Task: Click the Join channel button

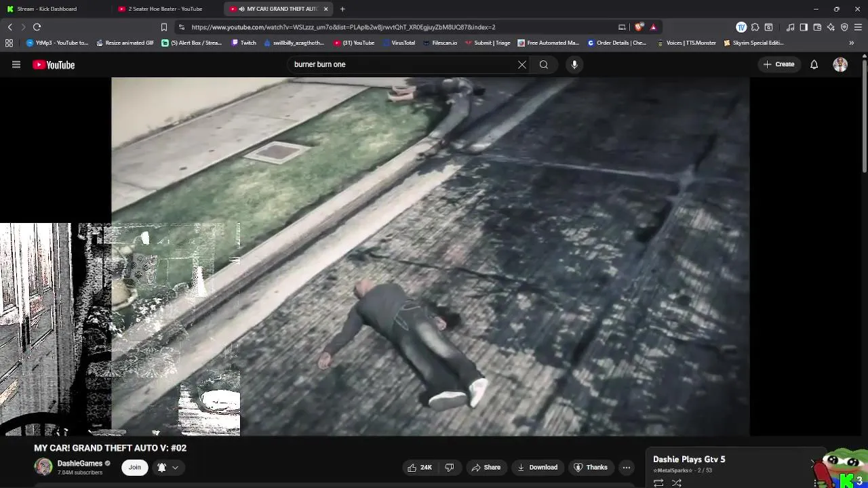Action: [x=135, y=467]
